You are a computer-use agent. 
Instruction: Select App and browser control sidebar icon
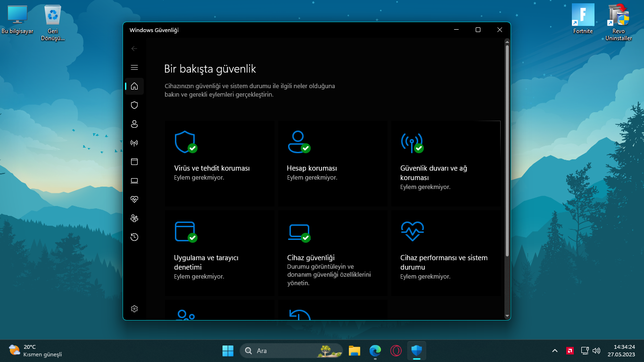[134, 162]
